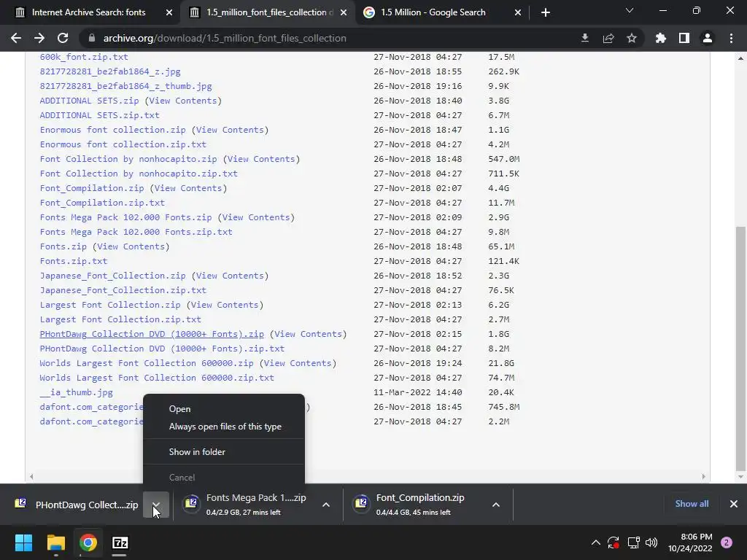Open the sync status tray icon
Viewport: 747px width, 560px height.
point(613,542)
